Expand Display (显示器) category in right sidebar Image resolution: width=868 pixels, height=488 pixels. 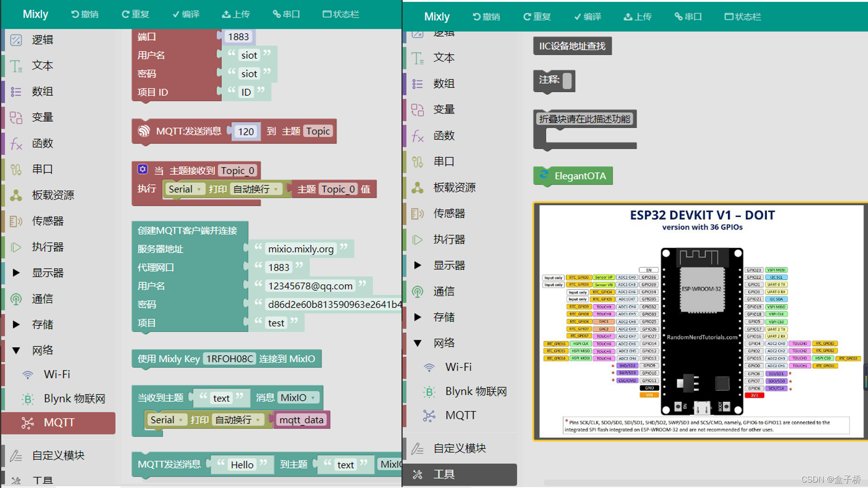coord(418,265)
